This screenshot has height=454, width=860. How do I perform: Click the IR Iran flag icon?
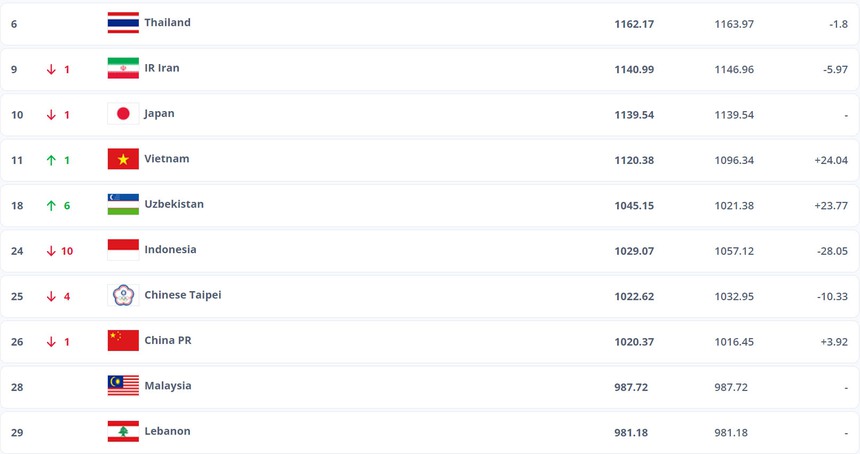tap(123, 68)
